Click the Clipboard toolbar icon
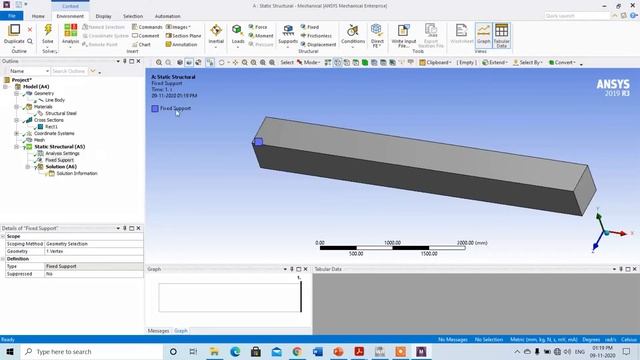The width and height of the screenshot is (640, 360). click(x=435, y=62)
